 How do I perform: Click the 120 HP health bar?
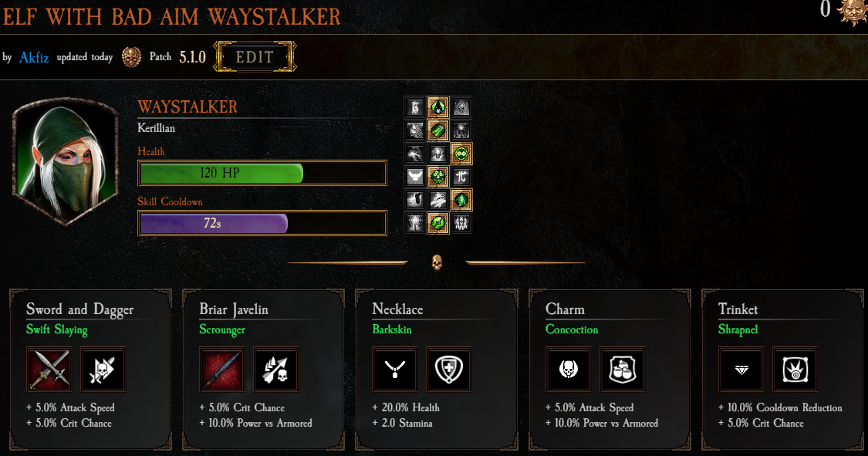pyautogui.click(x=262, y=173)
